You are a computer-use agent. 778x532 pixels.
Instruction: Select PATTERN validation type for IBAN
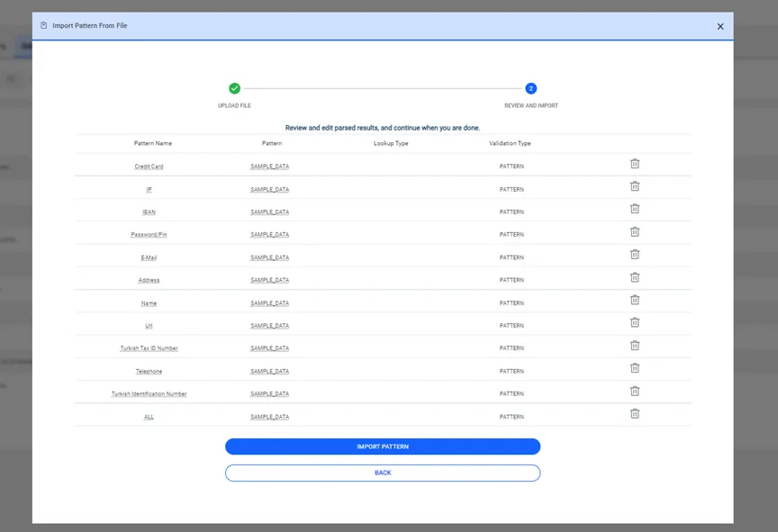pos(511,212)
